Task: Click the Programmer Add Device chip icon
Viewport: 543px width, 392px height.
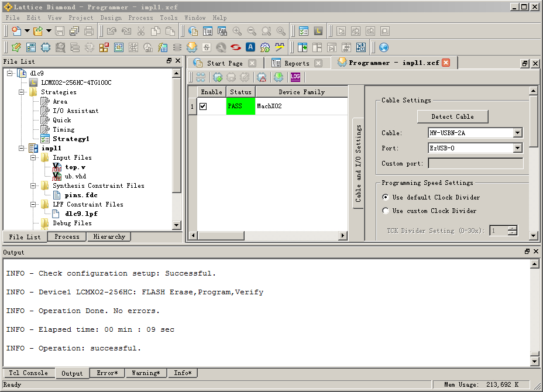Action: click(218, 77)
